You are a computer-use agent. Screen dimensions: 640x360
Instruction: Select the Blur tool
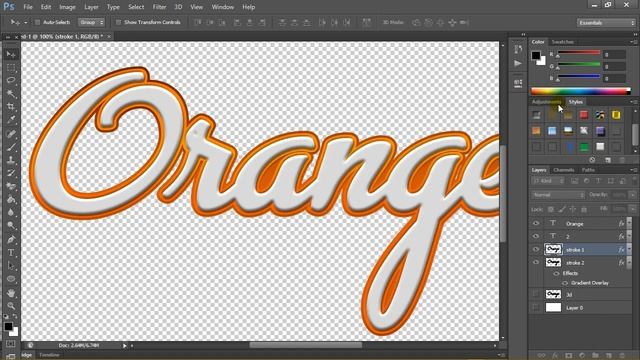coord(11,212)
